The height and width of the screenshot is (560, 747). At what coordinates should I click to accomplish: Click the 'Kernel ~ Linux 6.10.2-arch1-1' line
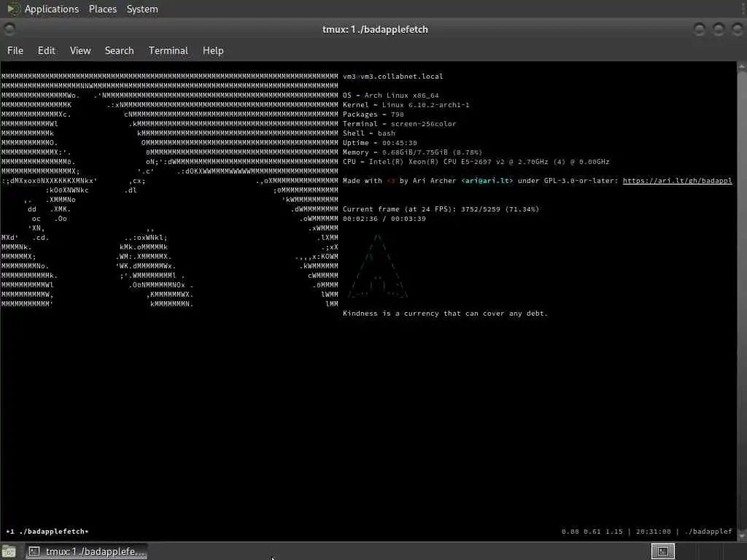(x=406, y=105)
